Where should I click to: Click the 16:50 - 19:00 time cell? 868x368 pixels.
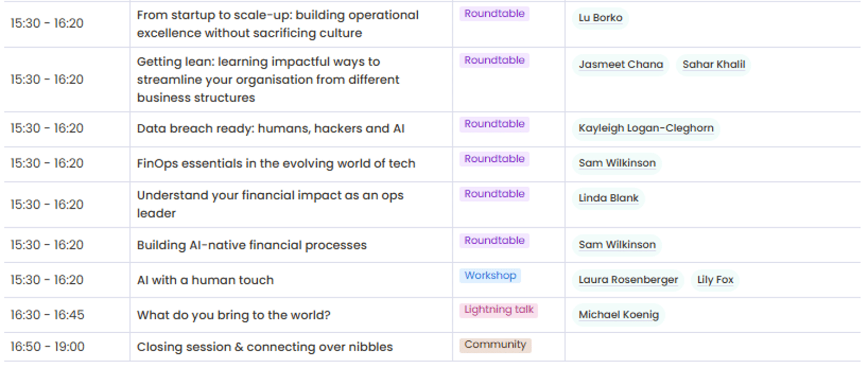pos(47,347)
